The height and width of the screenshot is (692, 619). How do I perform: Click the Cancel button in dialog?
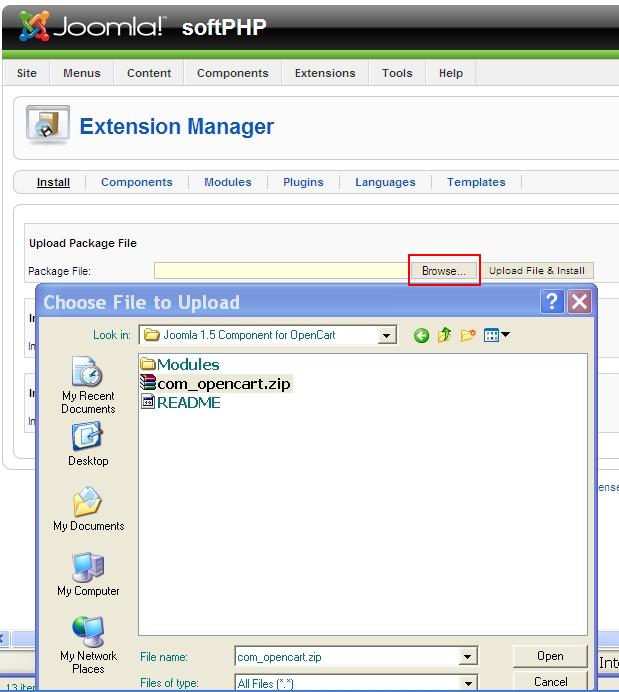(x=550, y=682)
